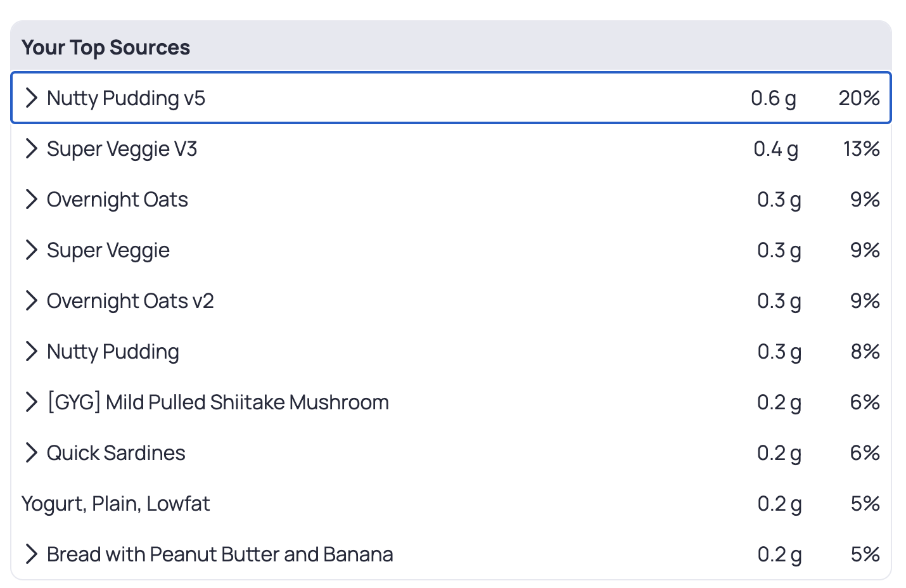Click the [GYG] Mild Pulled Shiitake Mushroom label
This screenshot has height=588, width=906.
tap(218, 402)
